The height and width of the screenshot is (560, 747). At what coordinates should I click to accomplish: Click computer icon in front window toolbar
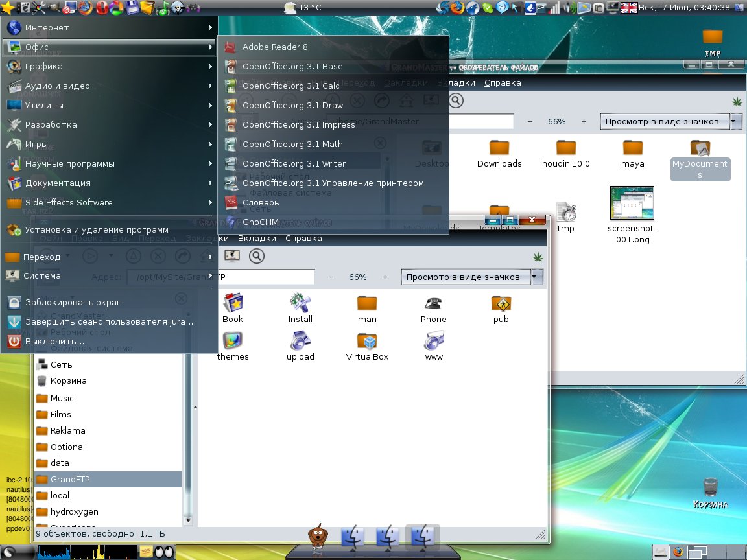[232, 256]
